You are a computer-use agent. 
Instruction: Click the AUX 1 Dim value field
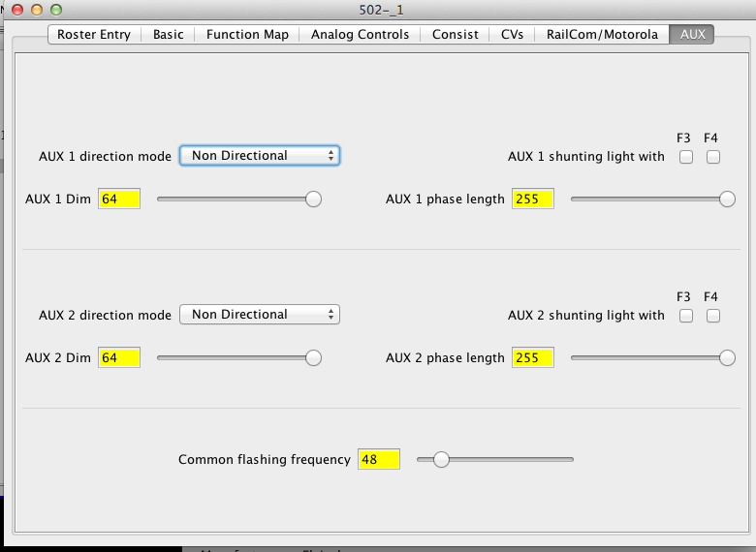point(119,199)
